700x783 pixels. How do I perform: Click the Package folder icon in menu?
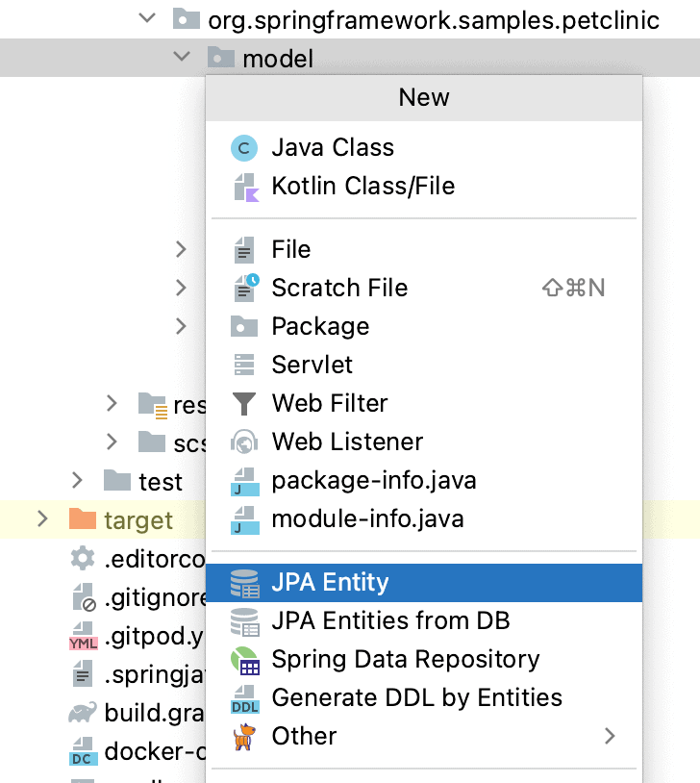pos(244,327)
